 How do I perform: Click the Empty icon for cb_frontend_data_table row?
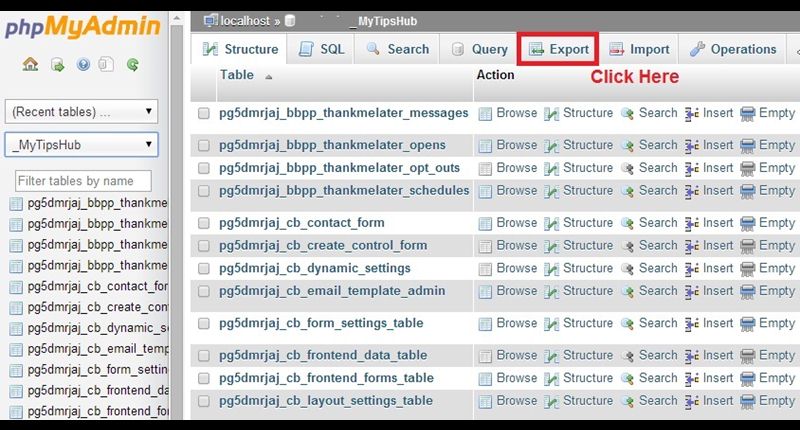747,356
